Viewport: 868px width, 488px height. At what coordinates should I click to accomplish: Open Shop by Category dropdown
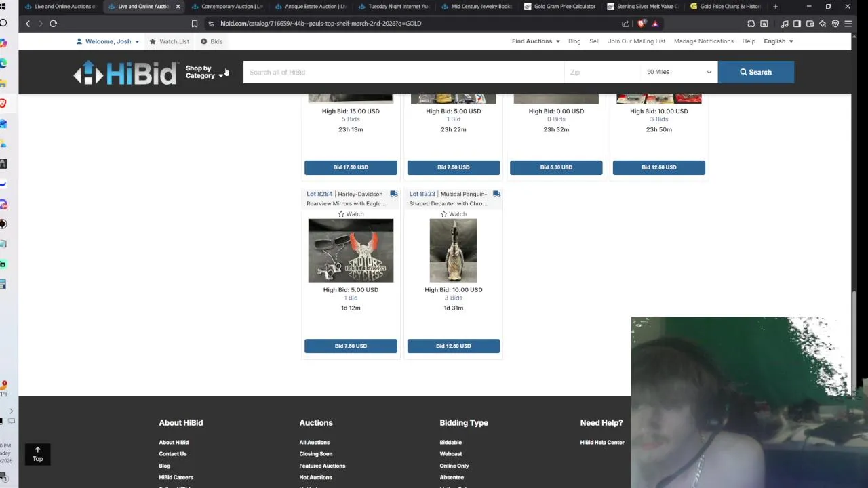(x=204, y=72)
